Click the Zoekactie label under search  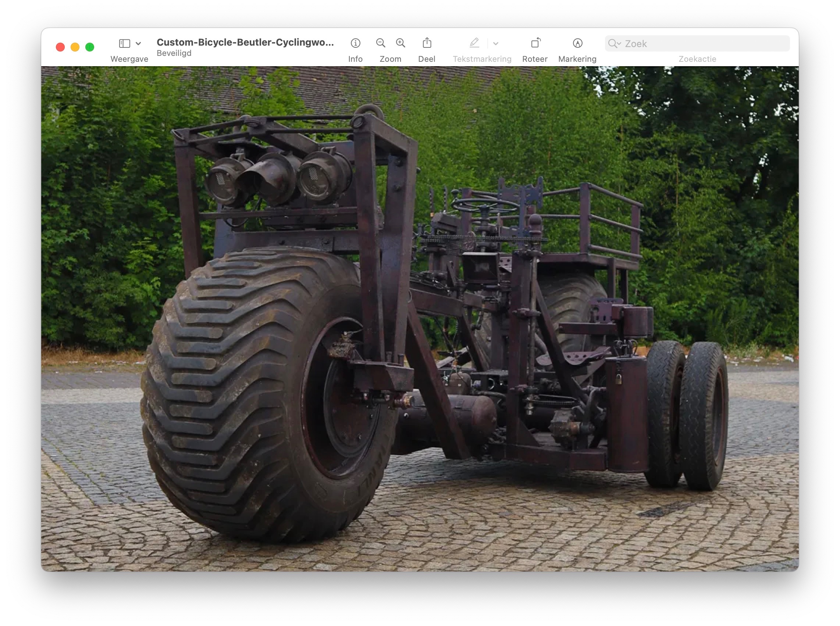tap(697, 59)
